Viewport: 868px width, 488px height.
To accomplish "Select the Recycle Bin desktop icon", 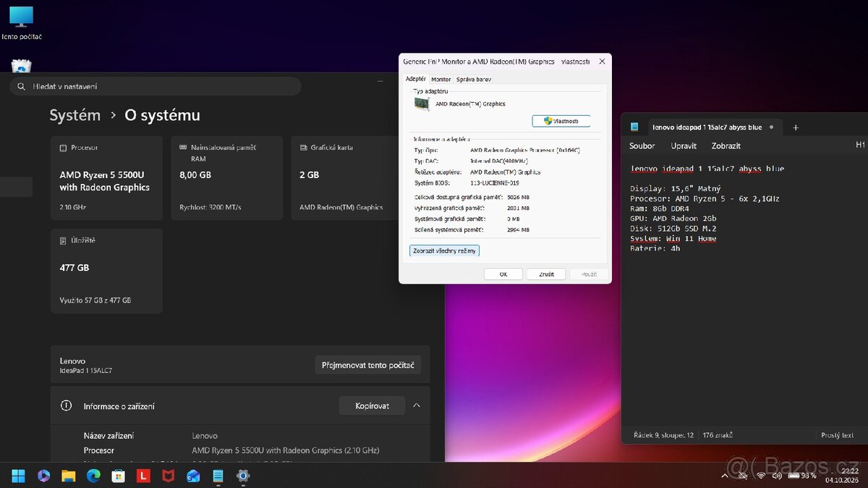I will pos(21,67).
